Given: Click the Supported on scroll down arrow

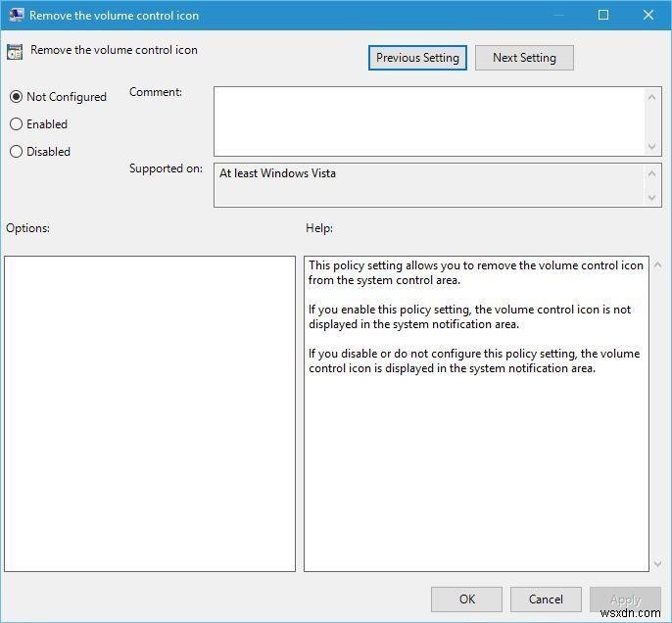Looking at the screenshot, I should click(x=651, y=198).
